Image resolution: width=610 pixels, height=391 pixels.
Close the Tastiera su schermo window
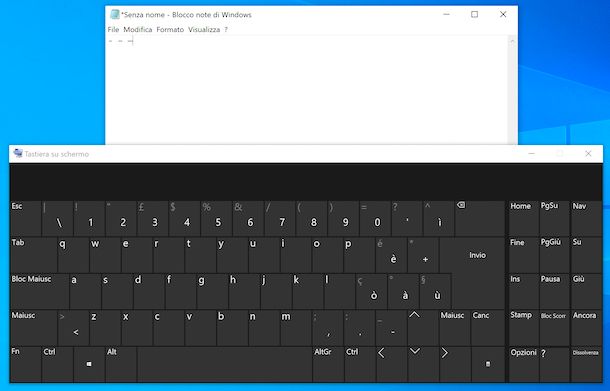pyautogui.click(x=588, y=154)
